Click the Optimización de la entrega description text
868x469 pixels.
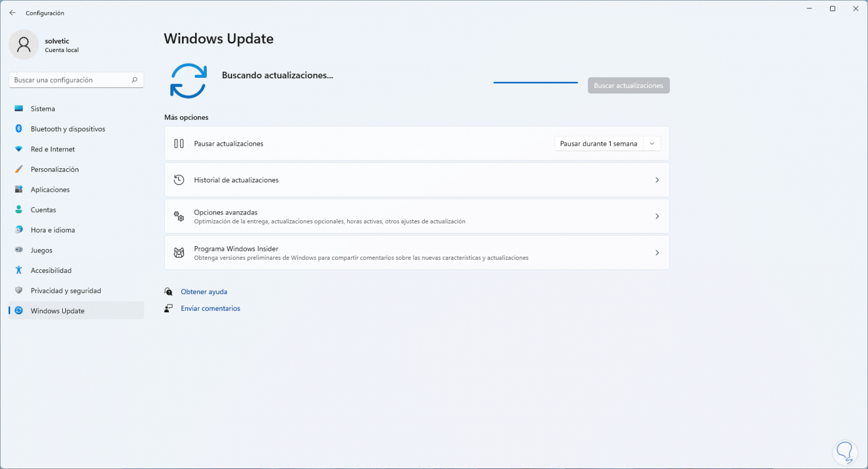click(330, 222)
